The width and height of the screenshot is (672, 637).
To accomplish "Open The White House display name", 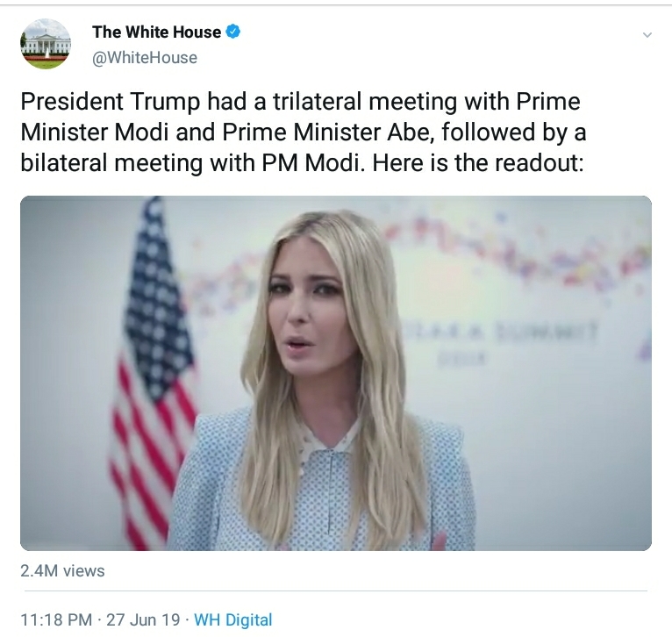I will point(156,32).
